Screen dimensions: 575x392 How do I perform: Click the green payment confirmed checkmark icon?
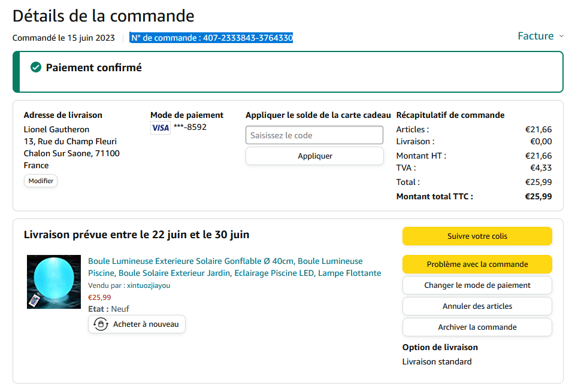36,68
